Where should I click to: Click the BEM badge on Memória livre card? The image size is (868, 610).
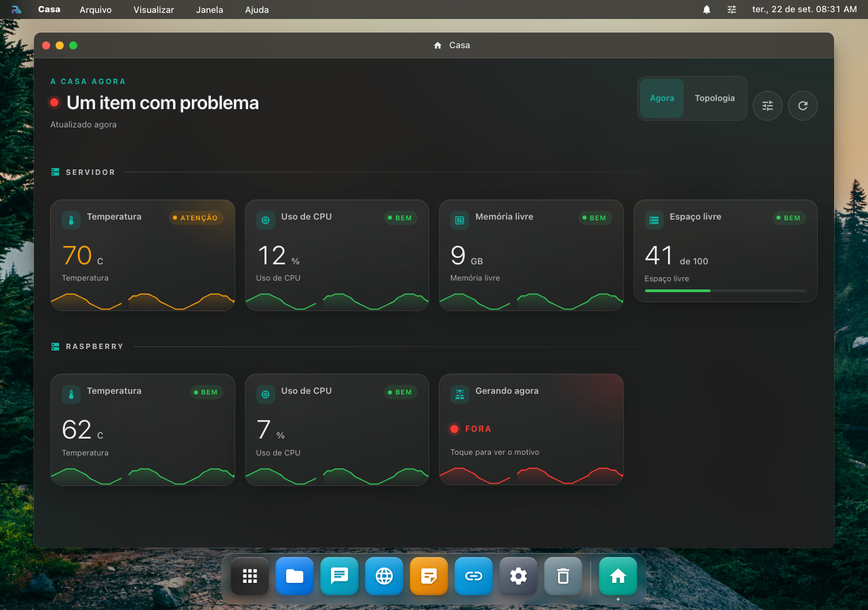(x=595, y=218)
